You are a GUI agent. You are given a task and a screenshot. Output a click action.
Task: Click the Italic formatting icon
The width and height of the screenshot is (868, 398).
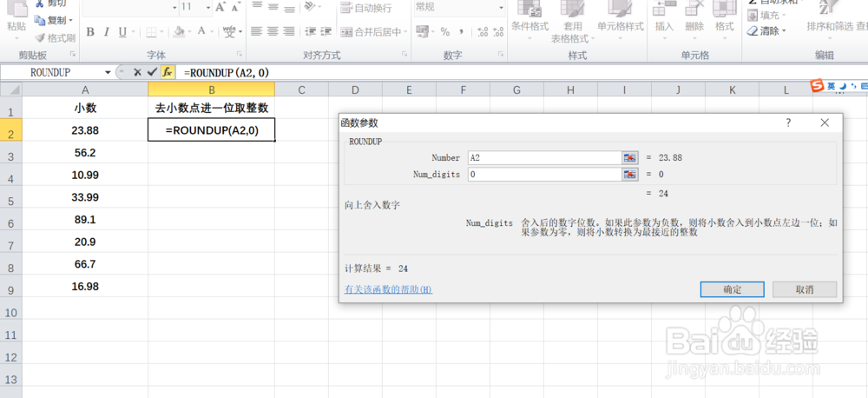click(106, 31)
